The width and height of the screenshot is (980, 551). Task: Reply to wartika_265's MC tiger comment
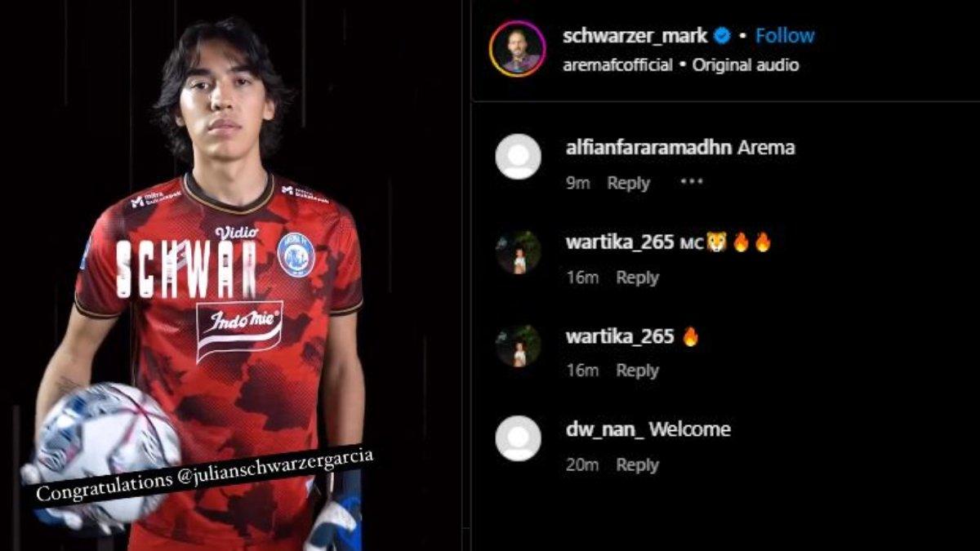[638, 278]
